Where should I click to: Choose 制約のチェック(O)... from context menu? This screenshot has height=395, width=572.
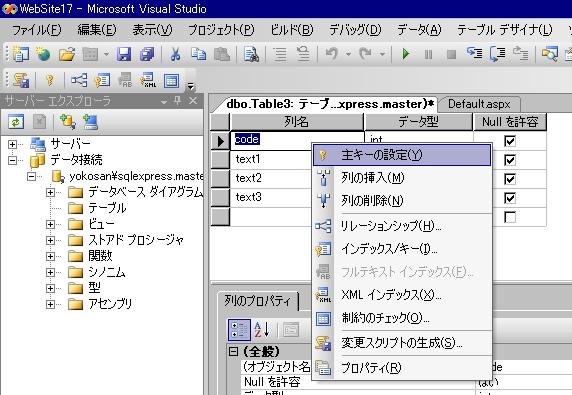point(402,318)
